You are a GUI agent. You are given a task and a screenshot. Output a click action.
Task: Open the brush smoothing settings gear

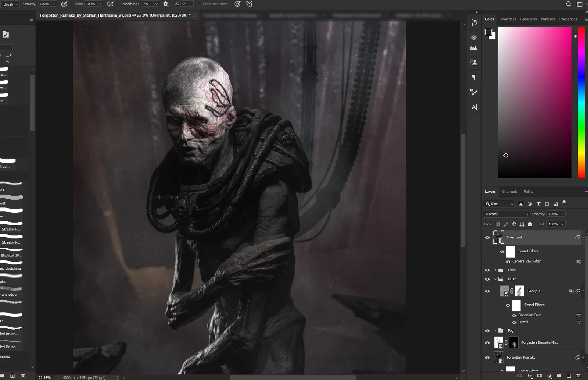point(165,4)
